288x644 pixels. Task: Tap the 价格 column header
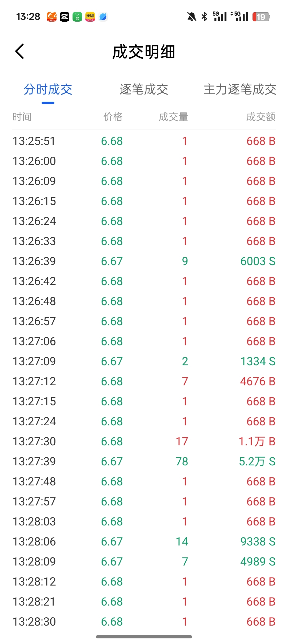tap(113, 117)
